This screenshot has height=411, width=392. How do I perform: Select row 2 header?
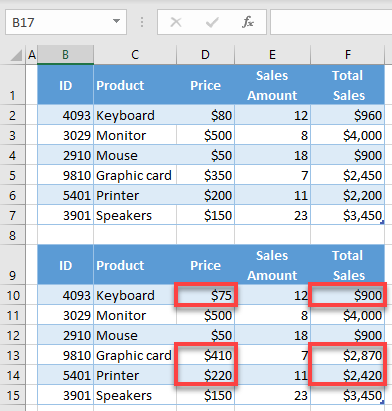[x=13, y=115]
